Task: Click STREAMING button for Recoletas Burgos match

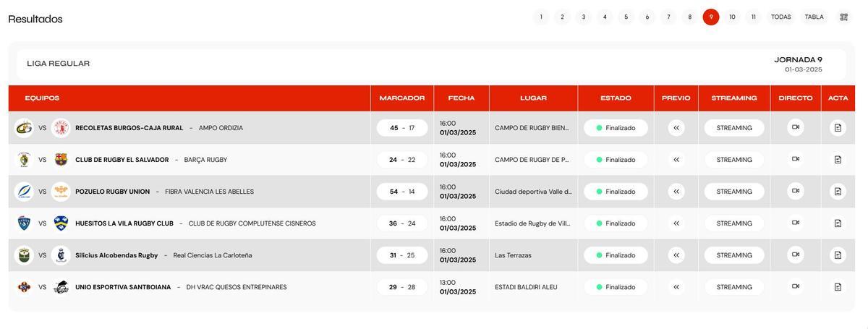Action: coord(734,128)
